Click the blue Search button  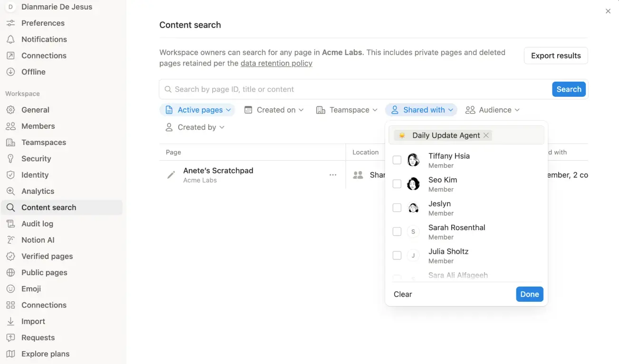click(569, 89)
